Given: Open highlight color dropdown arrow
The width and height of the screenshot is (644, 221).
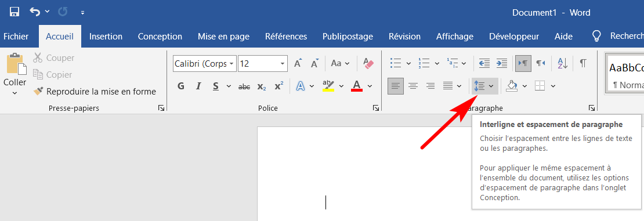Looking at the screenshot, I should point(342,86).
